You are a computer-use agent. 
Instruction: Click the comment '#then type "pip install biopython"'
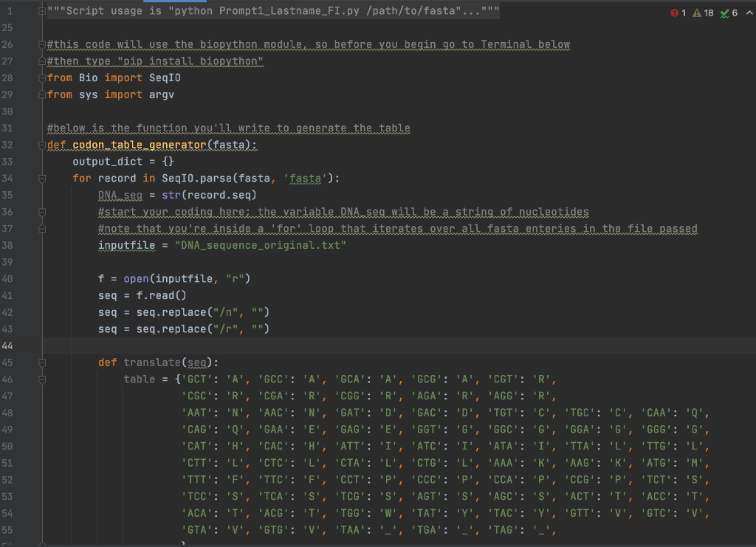click(x=155, y=61)
